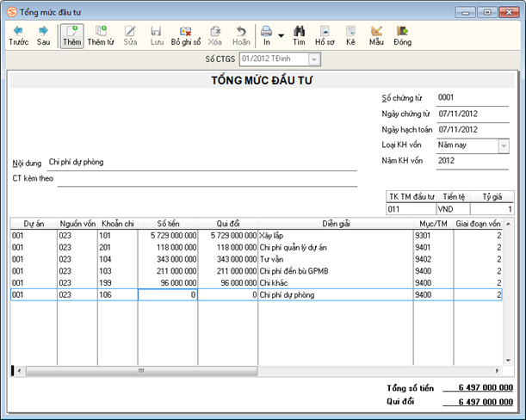Select TK TM đầu tư cell 011

[x=412, y=209]
